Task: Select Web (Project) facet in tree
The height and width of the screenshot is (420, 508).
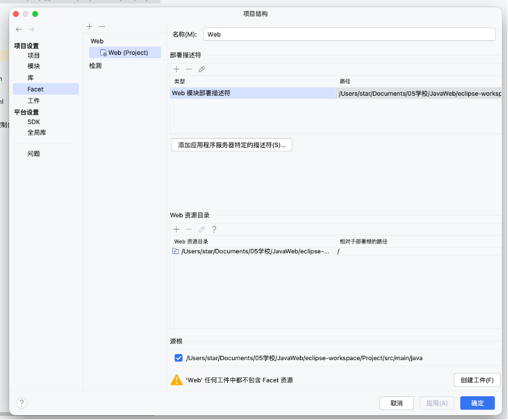Action: click(x=128, y=53)
